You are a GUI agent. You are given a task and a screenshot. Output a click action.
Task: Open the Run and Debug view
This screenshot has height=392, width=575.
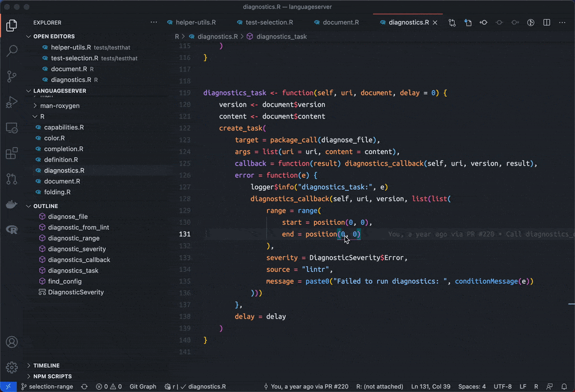tap(11, 102)
